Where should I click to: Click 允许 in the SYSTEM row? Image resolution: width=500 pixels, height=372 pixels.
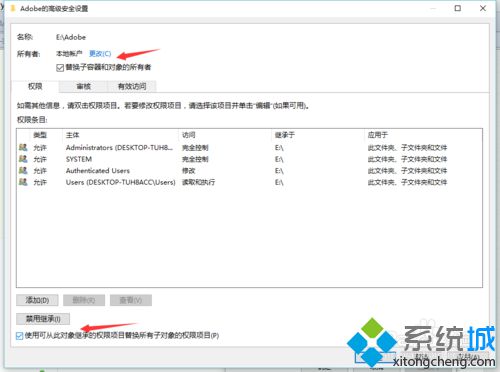click(x=40, y=159)
